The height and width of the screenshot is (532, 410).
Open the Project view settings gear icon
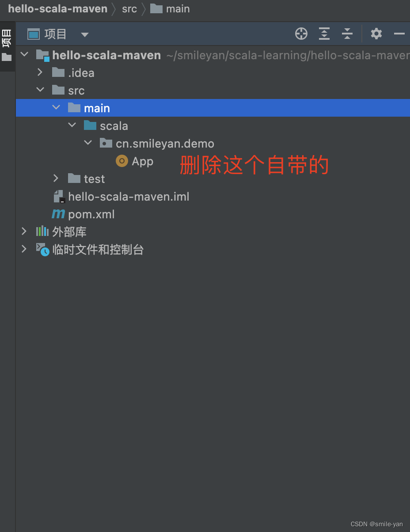(376, 34)
